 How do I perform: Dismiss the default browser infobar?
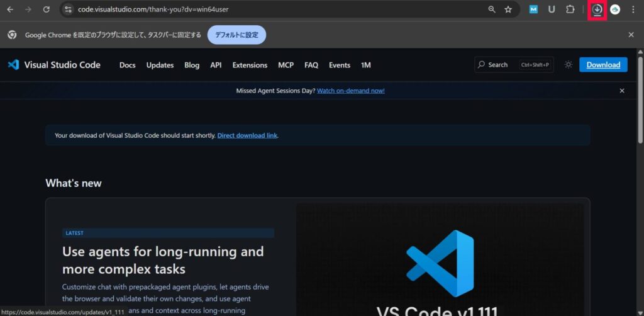tap(631, 35)
